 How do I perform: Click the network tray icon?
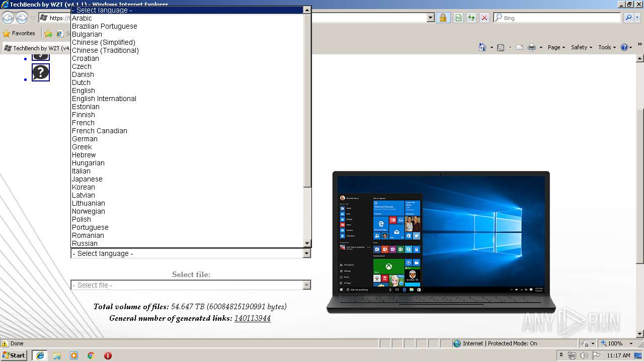[x=572, y=355]
